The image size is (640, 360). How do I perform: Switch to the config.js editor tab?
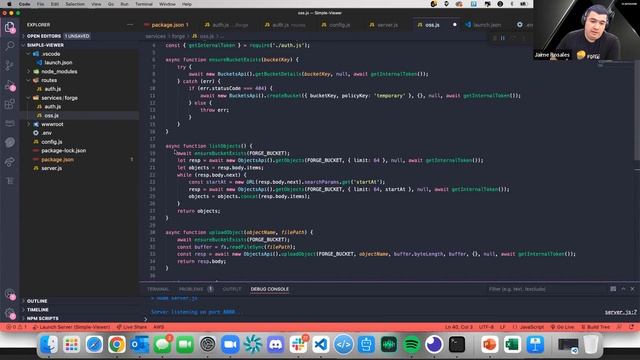point(339,25)
